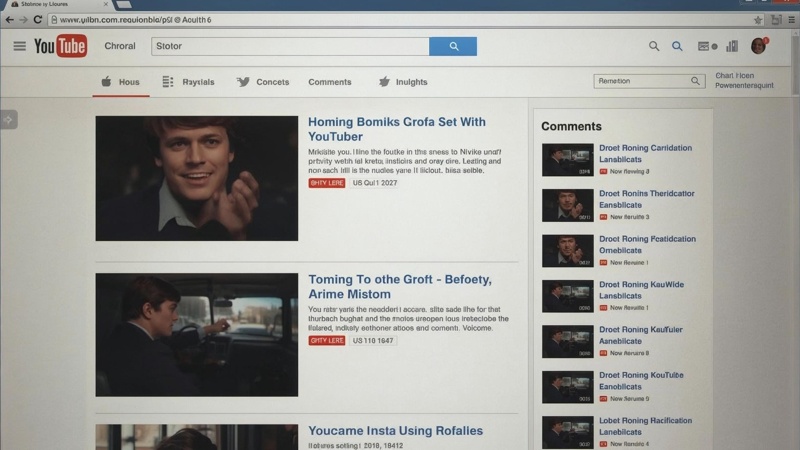Click the red badge beside US 110 1647
This screenshot has width=800, height=450.
[327, 340]
